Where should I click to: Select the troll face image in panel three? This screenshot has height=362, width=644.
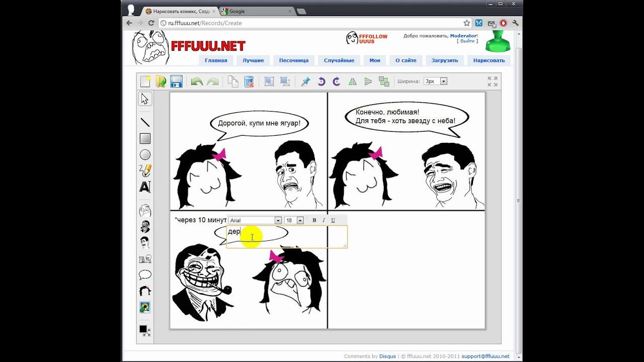(x=203, y=282)
